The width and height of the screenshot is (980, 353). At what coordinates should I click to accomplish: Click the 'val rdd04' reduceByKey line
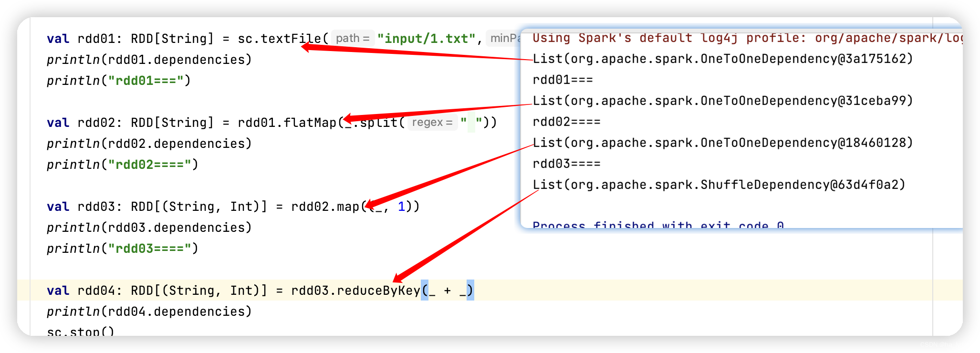coord(260,291)
